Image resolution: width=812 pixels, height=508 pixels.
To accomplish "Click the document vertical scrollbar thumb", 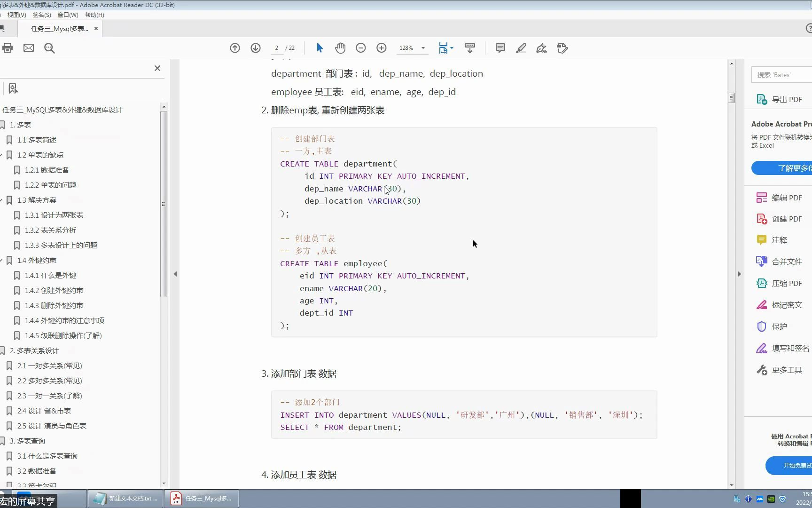I will [731, 98].
